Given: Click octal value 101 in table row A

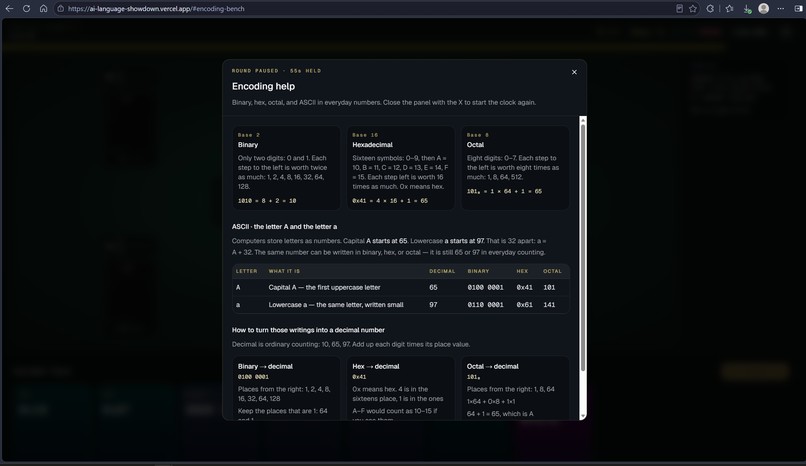Looking at the screenshot, I should coord(549,288).
